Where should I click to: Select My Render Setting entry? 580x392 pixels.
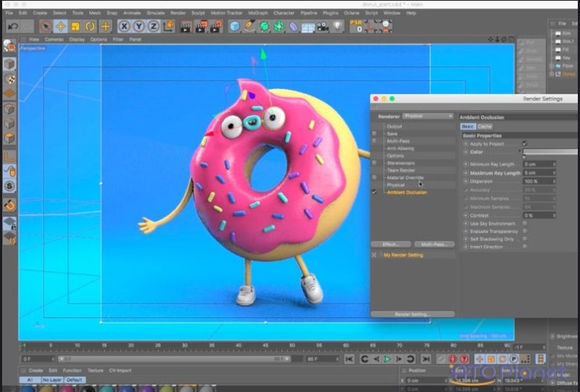[403, 255]
